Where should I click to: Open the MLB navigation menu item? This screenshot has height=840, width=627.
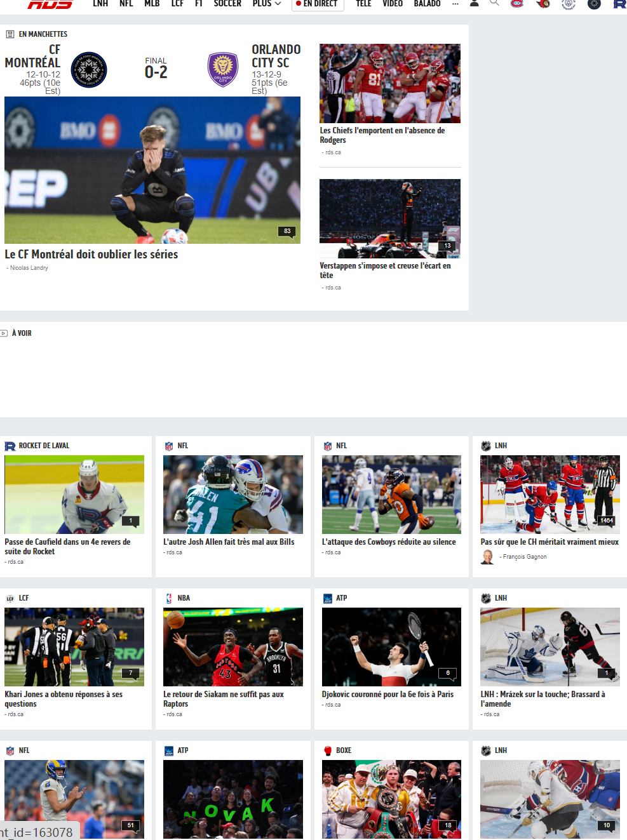coord(152,3)
